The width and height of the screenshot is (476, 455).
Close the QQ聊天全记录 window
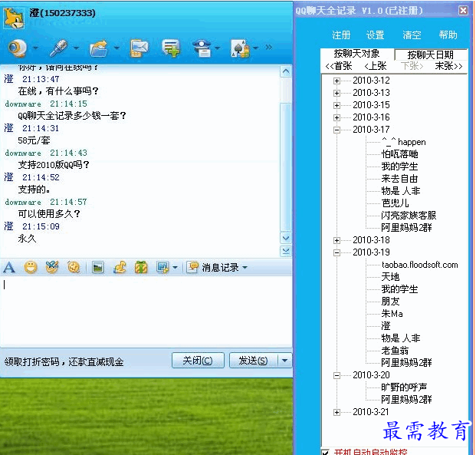coord(463,11)
